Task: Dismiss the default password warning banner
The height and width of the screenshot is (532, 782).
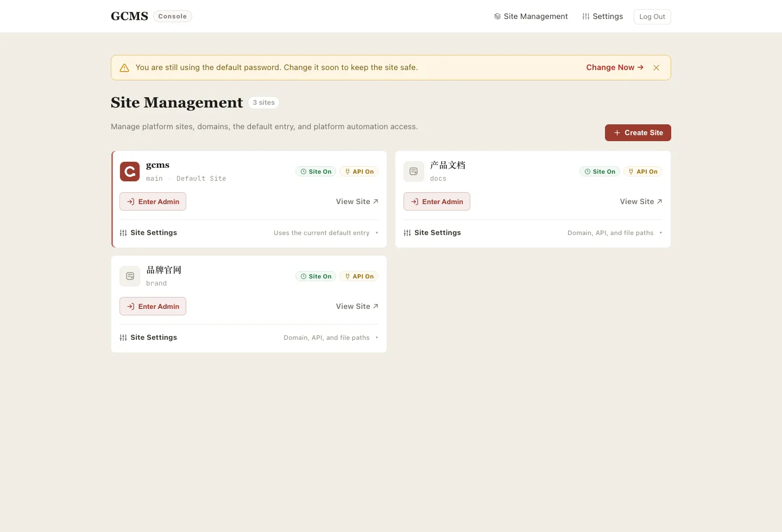Action: [x=657, y=68]
